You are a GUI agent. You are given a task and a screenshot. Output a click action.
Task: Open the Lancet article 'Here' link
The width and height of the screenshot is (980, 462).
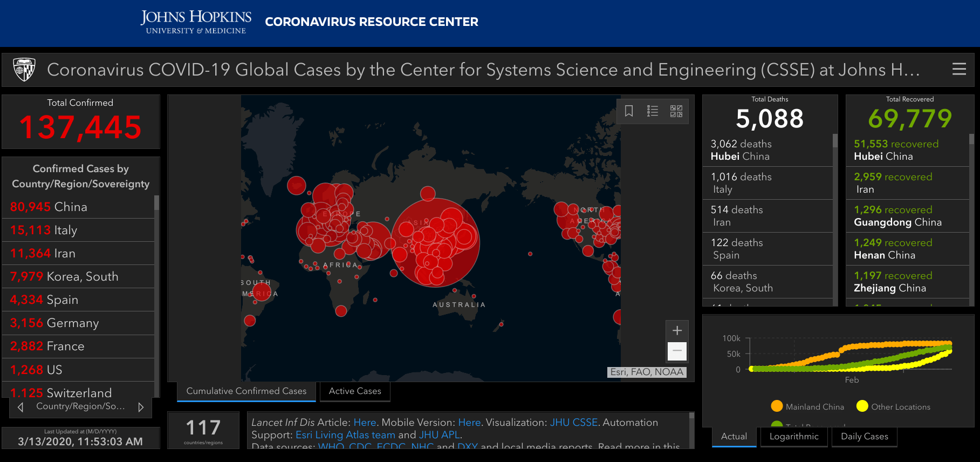[x=365, y=423]
